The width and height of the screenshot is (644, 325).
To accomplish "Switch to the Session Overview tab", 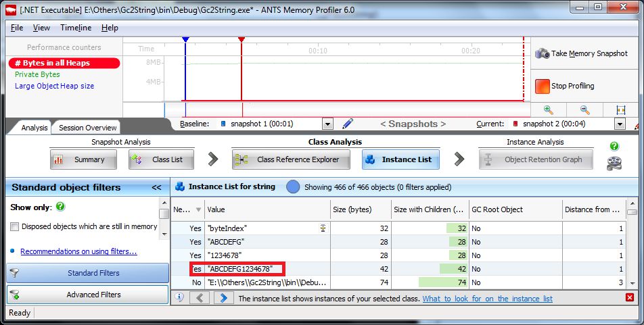I will [87, 128].
